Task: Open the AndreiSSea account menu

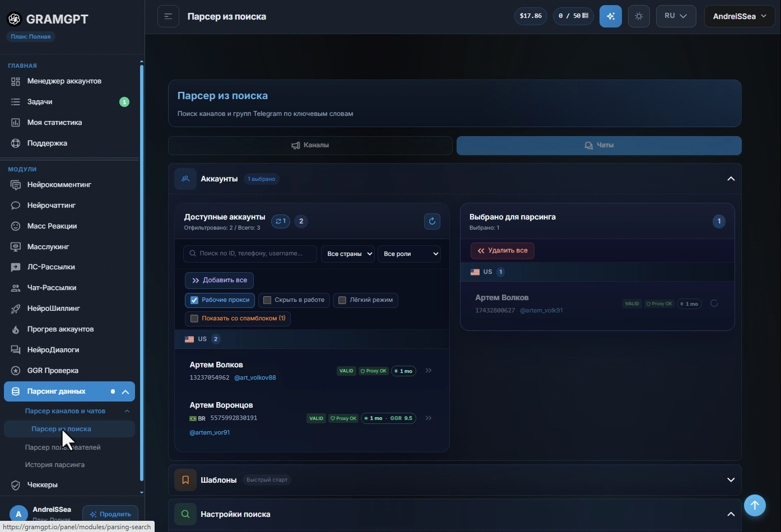Action: pyautogui.click(x=740, y=16)
